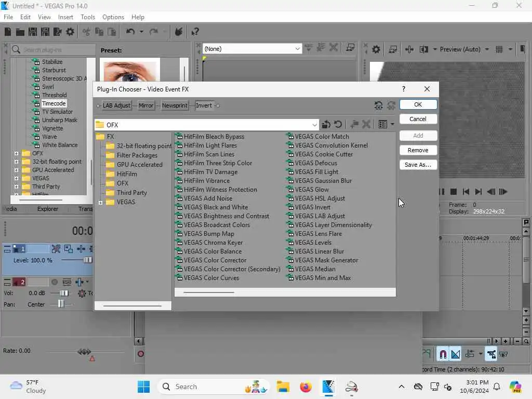Click Windows Start button
The image size is (532, 399).
[144, 387]
